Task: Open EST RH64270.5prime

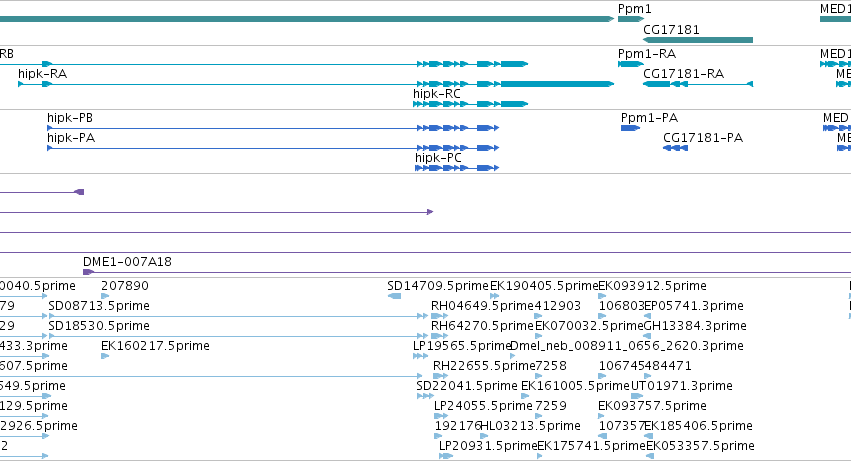Action: coord(482,326)
